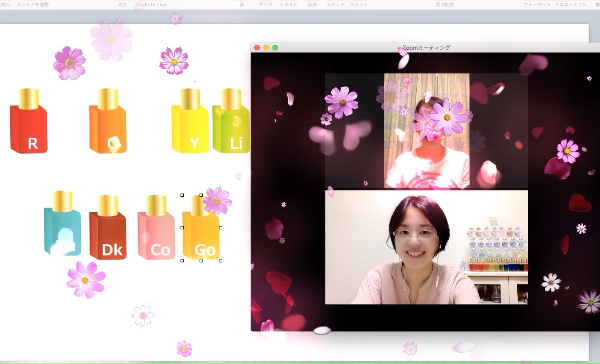Open the グラフ chart toolbar menu
This screenshot has height=364, width=600.
[x=265, y=5]
